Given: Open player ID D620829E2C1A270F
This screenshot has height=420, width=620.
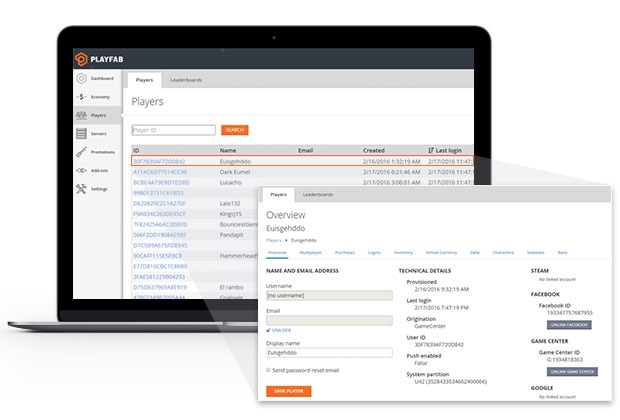Looking at the screenshot, I should coord(159,203).
